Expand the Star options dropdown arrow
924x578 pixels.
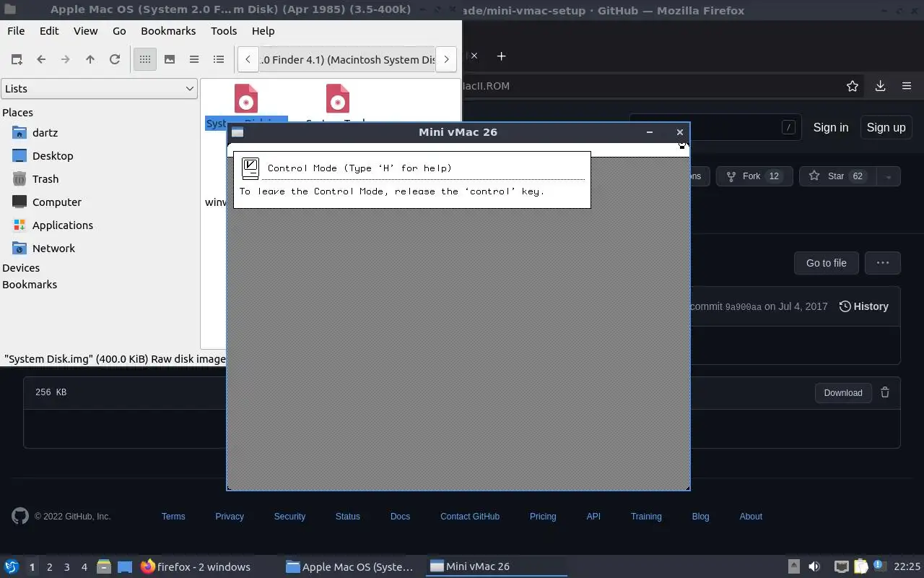889,176
